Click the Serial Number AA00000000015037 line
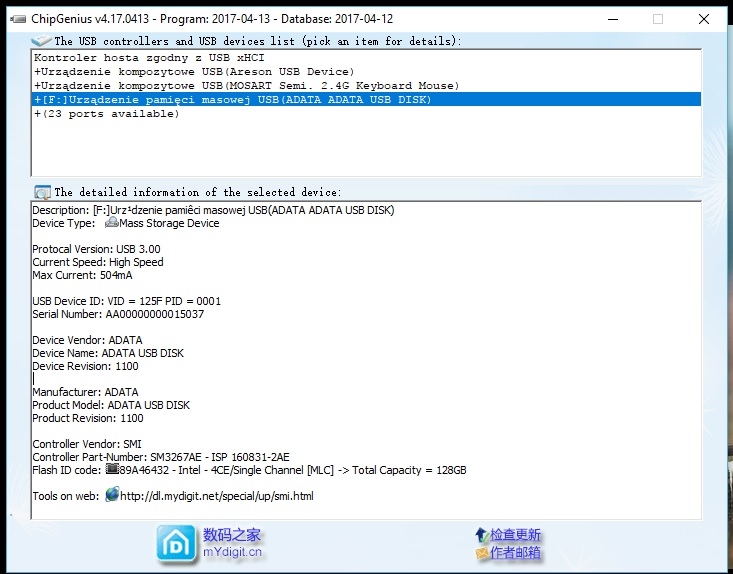The width and height of the screenshot is (733, 574). click(118, 314)
